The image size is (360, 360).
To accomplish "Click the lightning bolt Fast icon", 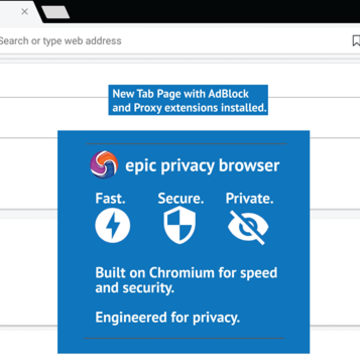I will tap(112, 225).
